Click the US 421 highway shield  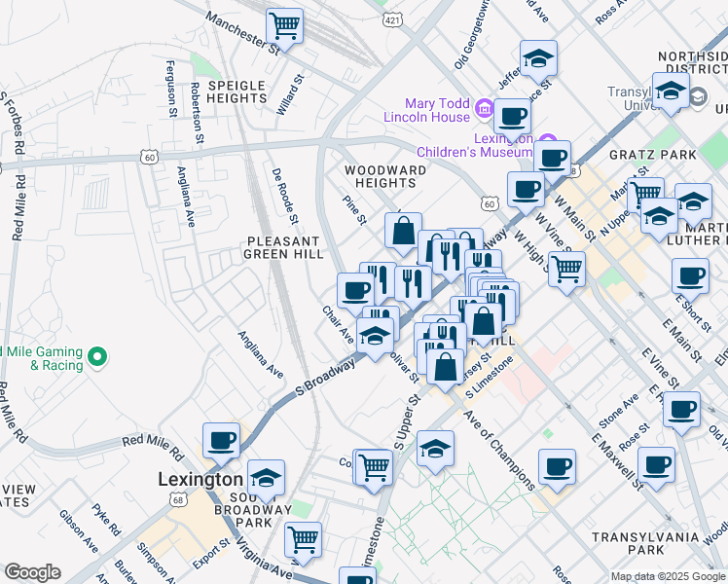392,20
